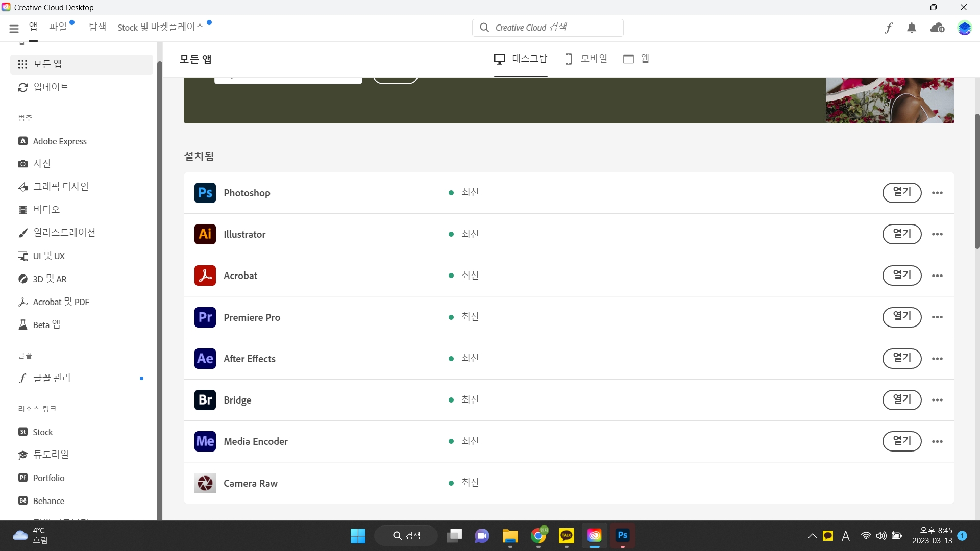Image resolution: width=980 pixels, height=551 pixels.
Task: Click the Acrobat app icon
Action: 205,275
